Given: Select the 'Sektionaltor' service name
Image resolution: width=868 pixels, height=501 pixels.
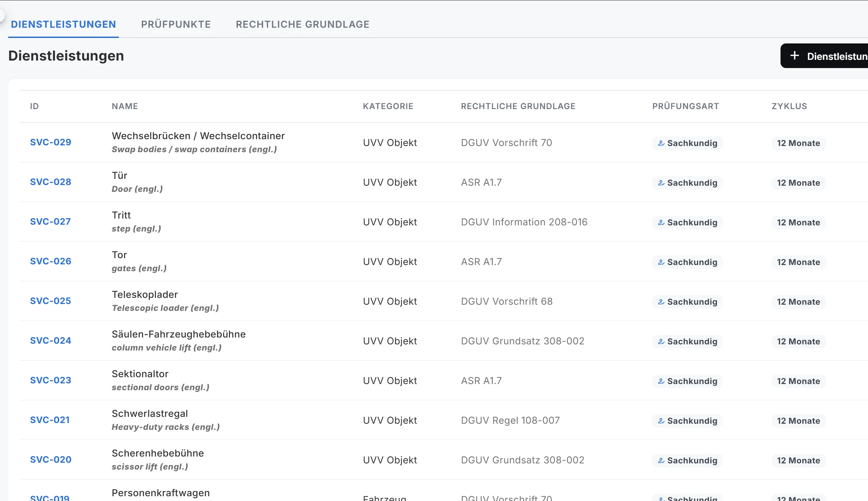Looking at the screenshot, I should 140,374.
